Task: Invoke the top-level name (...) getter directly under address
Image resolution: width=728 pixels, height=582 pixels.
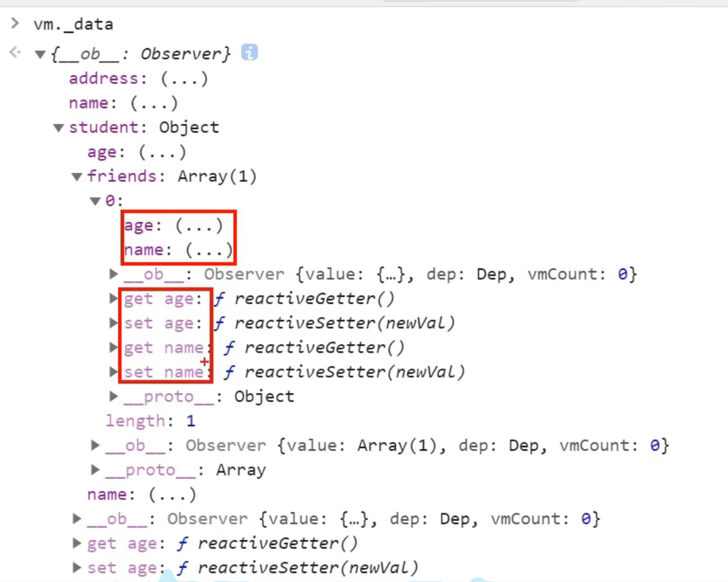Action: coord(154,103)
